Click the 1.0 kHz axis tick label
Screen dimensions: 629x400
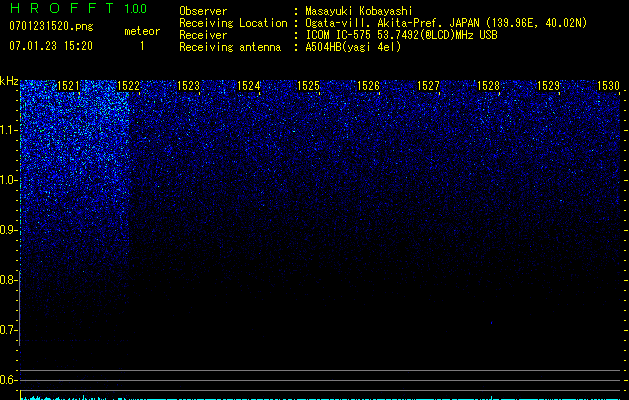pos(9,180)
